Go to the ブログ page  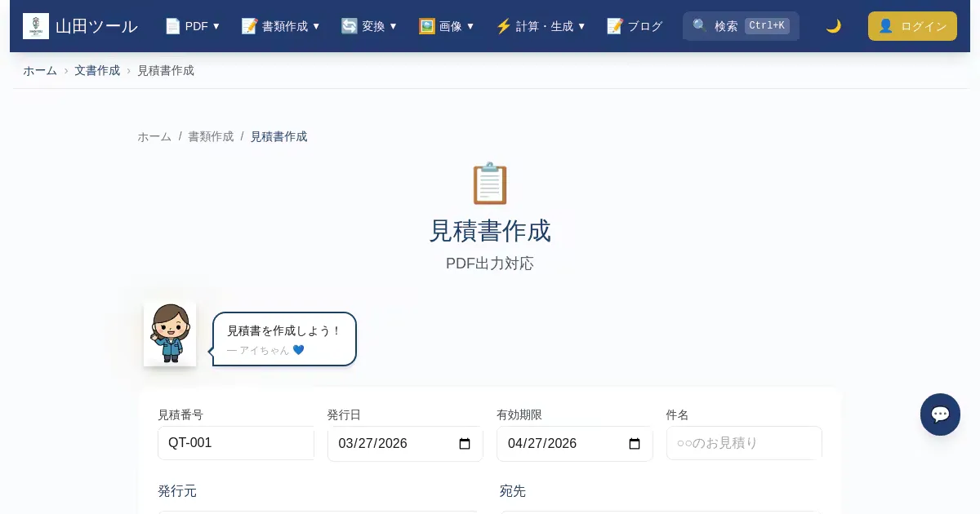coord(635,26)
